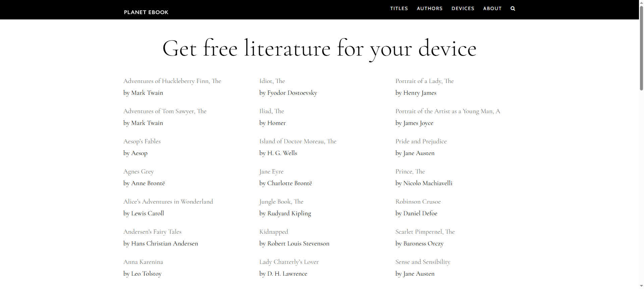Open the Authors menu item

coord(430,8)
